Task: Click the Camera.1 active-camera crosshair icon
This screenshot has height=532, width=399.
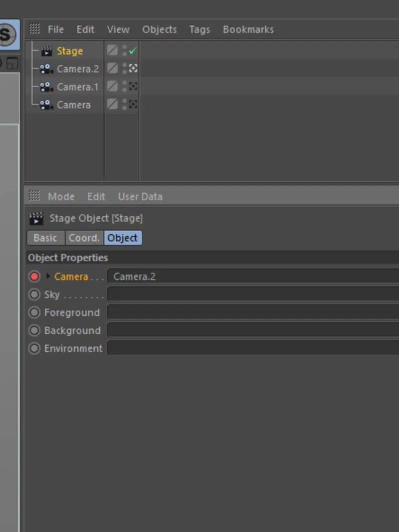Action: click(133, 87)
